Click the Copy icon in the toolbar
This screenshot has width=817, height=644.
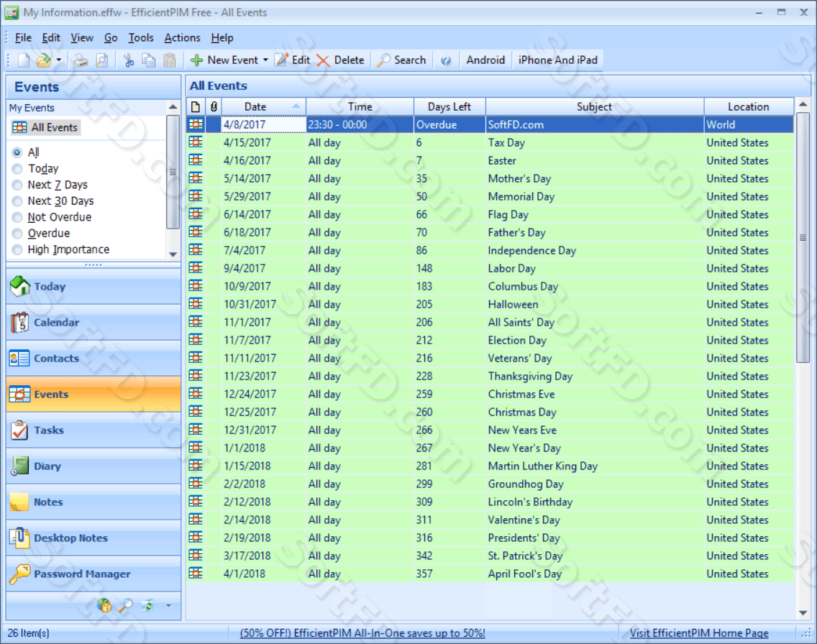click(149, 60)
